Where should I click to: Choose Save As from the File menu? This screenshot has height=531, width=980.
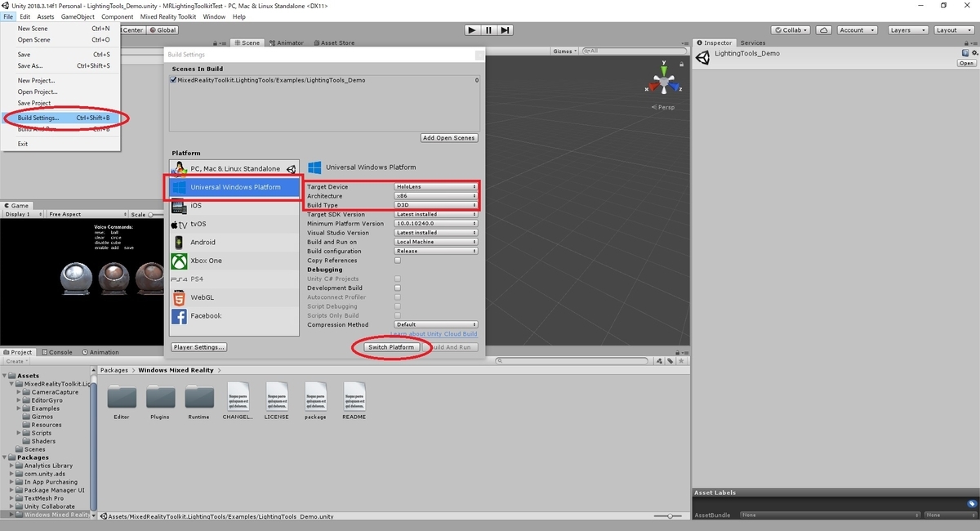[x=61, y=65]
